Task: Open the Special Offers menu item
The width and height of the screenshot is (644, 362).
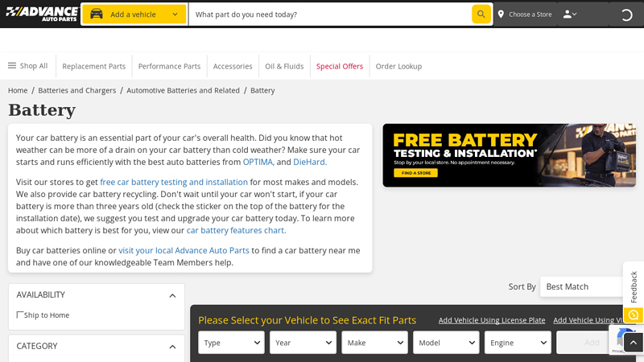Action: [340, 66]
